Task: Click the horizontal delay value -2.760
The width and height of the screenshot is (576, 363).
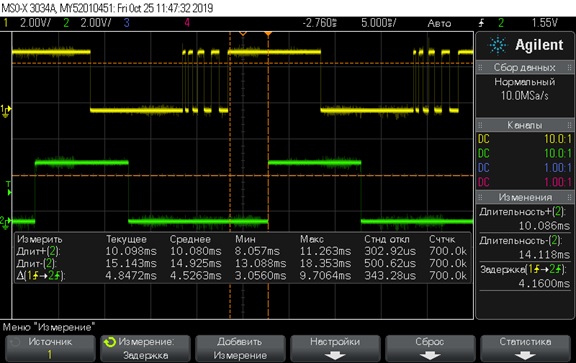Action: [319, 23]
